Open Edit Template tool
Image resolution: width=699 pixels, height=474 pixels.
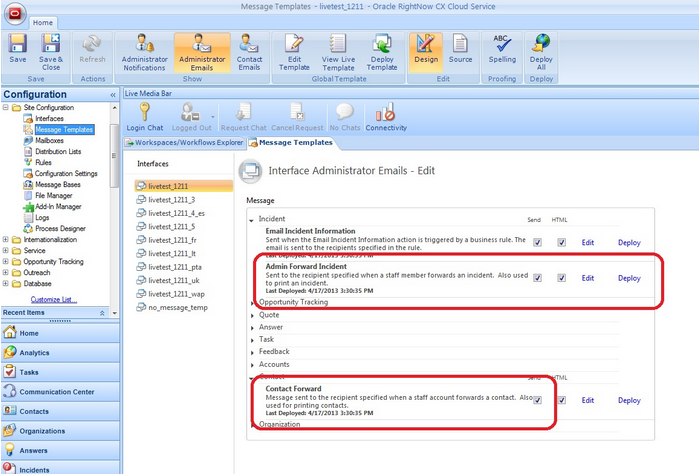tap(294, 52)
